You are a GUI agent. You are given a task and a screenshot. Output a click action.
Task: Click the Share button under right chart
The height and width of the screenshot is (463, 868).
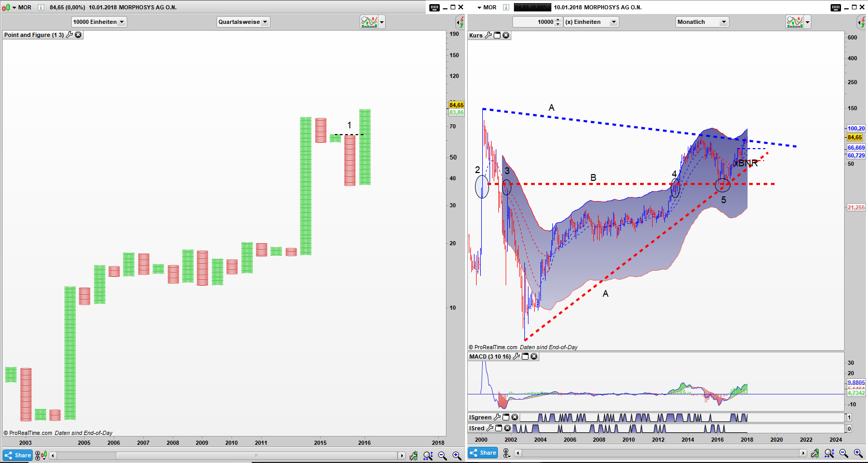coord(483,453)
